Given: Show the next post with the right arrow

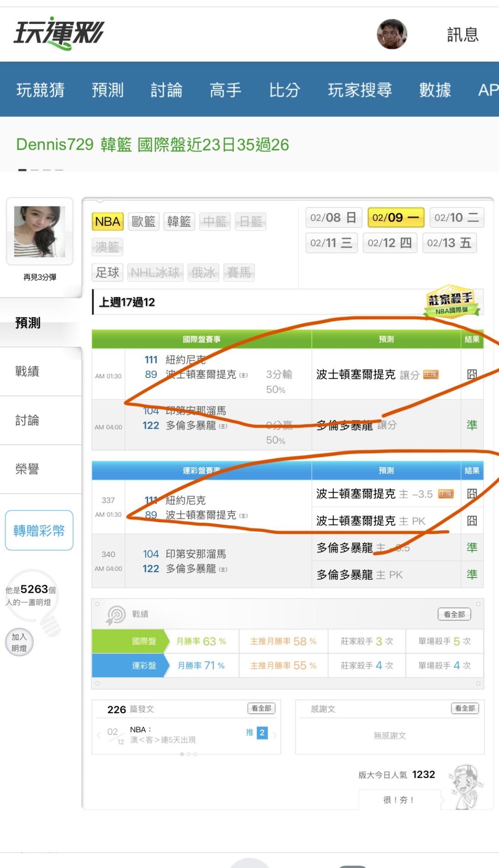Looking at the screenshot, I should 274,735.
